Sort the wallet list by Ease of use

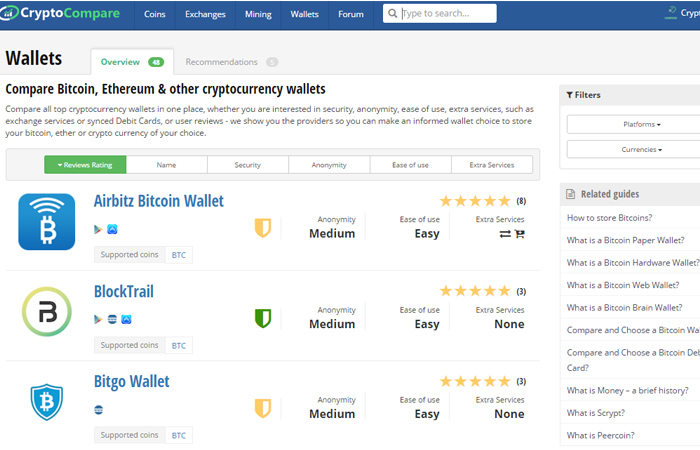tap(410, 165)
